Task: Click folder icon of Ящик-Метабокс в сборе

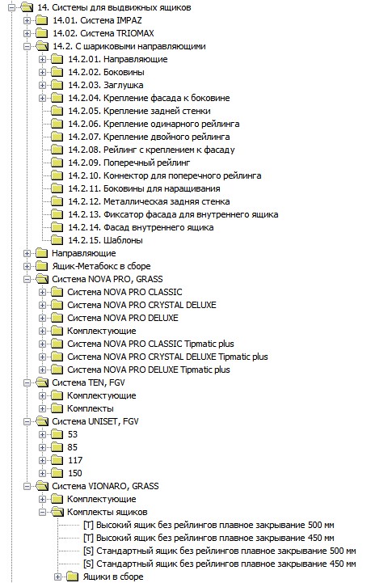Action: pyautogui.click(x=41, y=266)
